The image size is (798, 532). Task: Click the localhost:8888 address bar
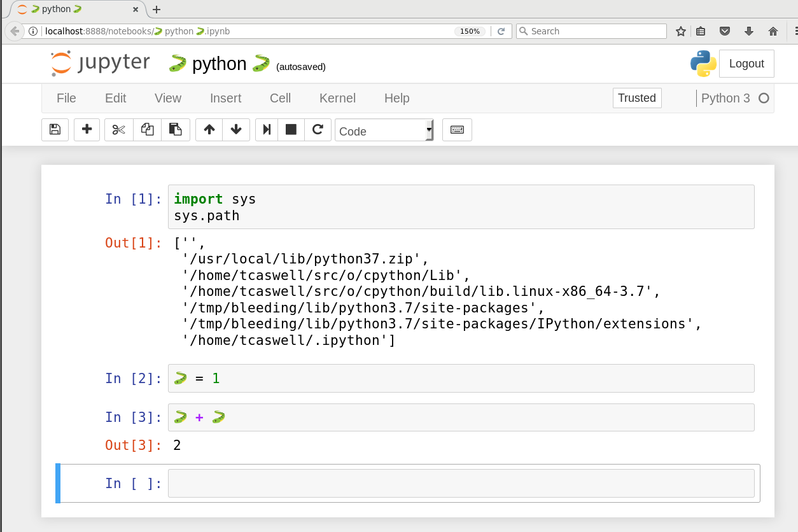[x=248, y=31]
